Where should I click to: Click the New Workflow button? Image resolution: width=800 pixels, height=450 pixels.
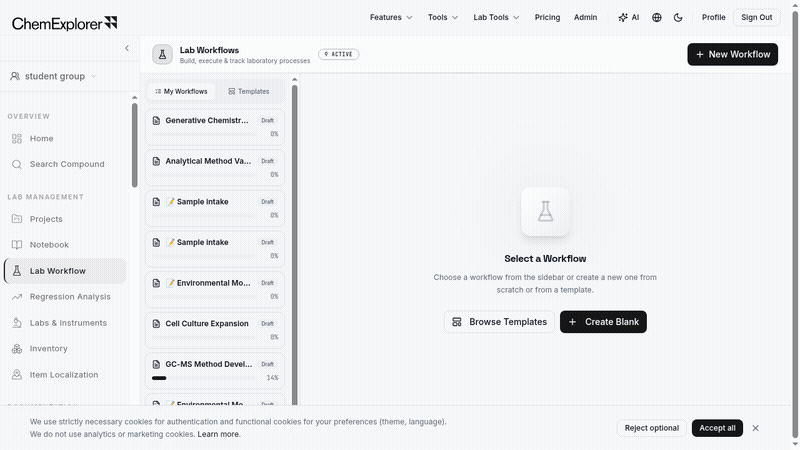point(732,54)
